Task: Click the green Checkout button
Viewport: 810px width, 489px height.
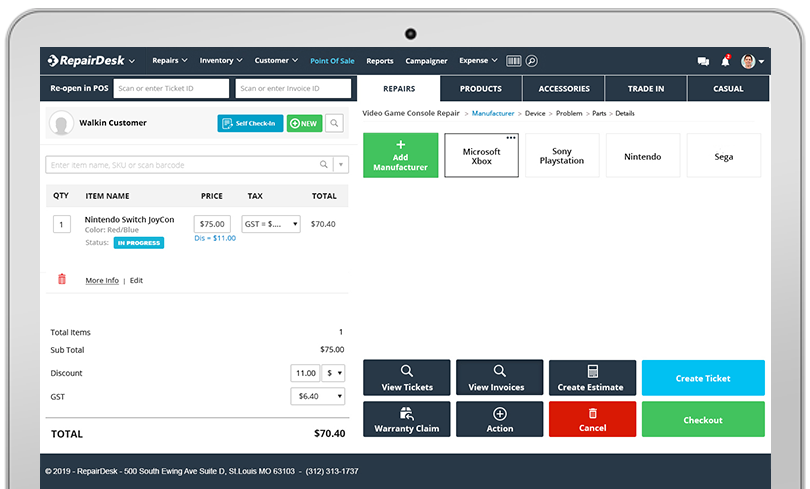Action: 703,419
